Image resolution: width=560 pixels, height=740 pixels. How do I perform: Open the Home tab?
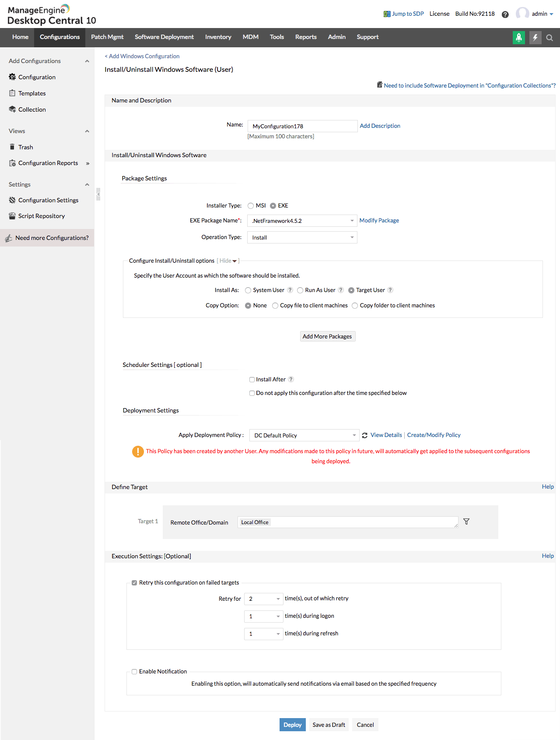click(x=20, y=37)
